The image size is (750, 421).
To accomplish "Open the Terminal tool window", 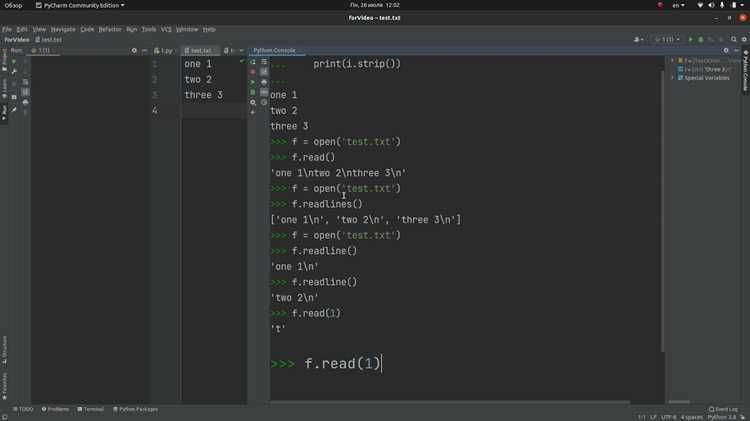I will coord(90,409).
